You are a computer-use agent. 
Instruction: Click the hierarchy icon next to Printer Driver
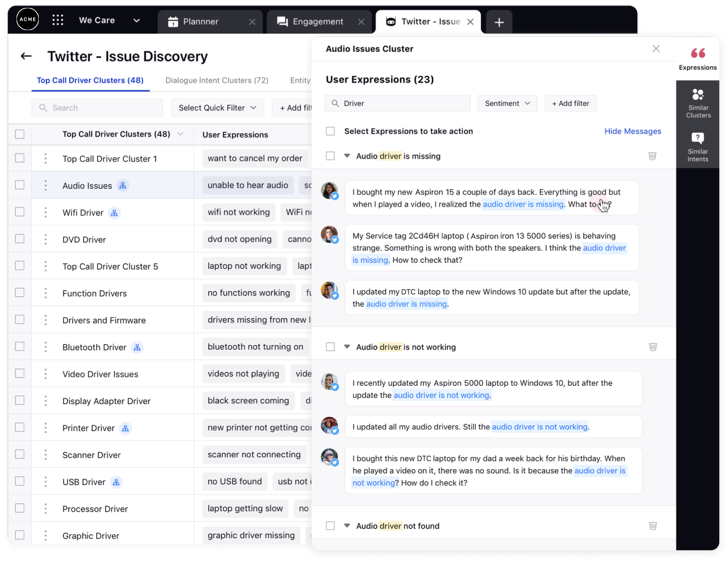click(x=125, y=428)
